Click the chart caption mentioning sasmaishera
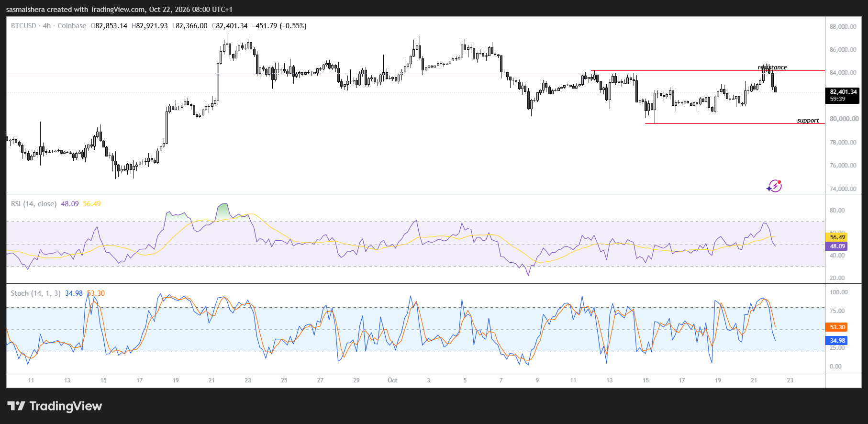This screenshot has width=868, height=424. pyautogui.click(x=119, y=10)
